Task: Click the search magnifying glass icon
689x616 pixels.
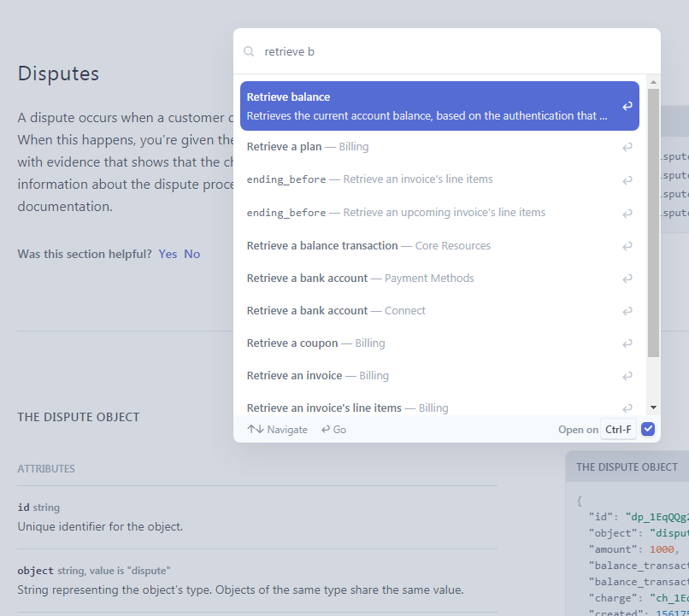Action: pos(248,51)
